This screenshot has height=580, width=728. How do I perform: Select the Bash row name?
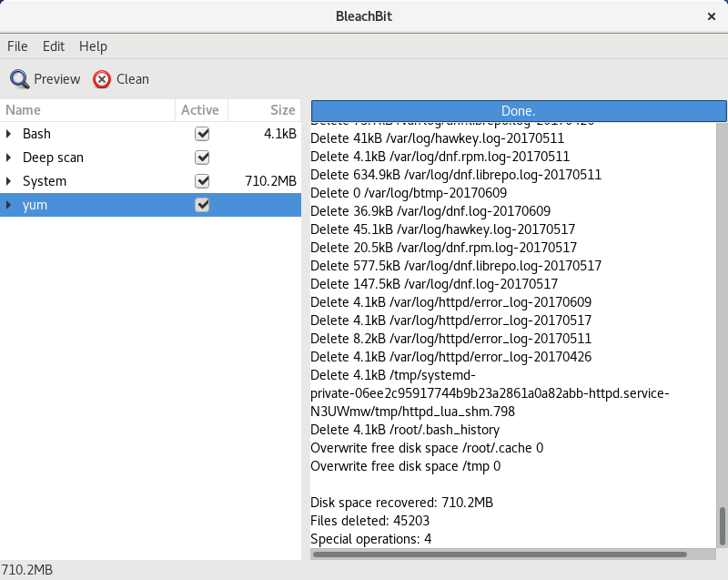[x=36, y=134]
